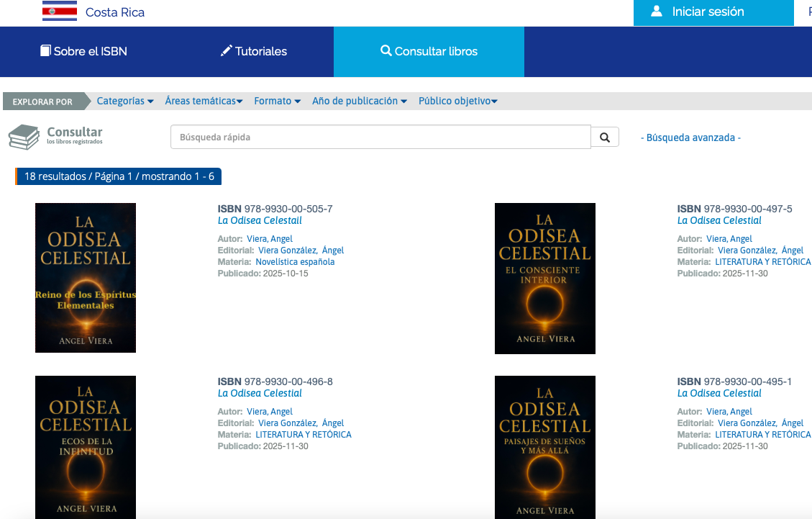Open the Formato dropdown

(x=277, y=101)
